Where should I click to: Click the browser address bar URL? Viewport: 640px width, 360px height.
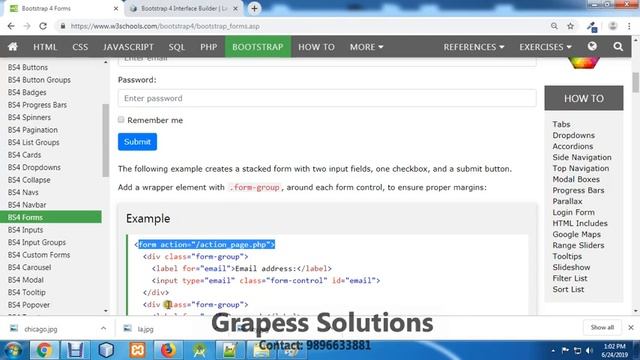165,26
